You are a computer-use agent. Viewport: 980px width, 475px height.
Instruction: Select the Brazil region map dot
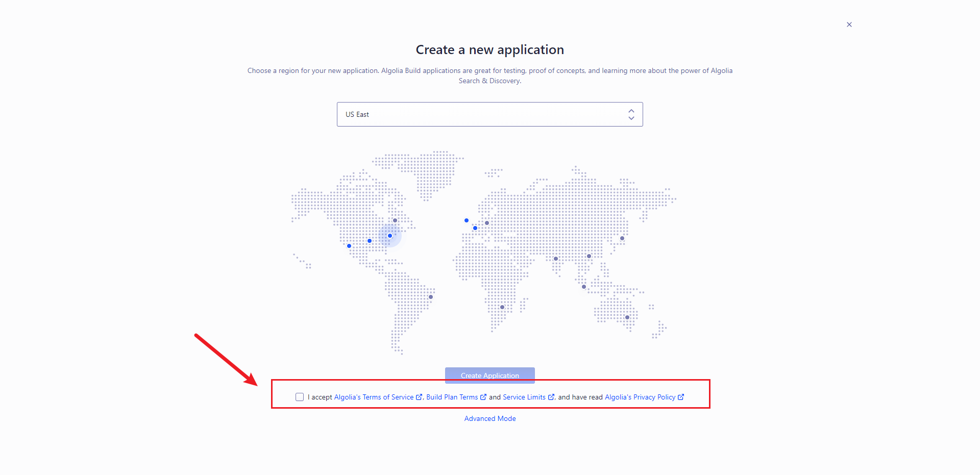pos(431,297)
